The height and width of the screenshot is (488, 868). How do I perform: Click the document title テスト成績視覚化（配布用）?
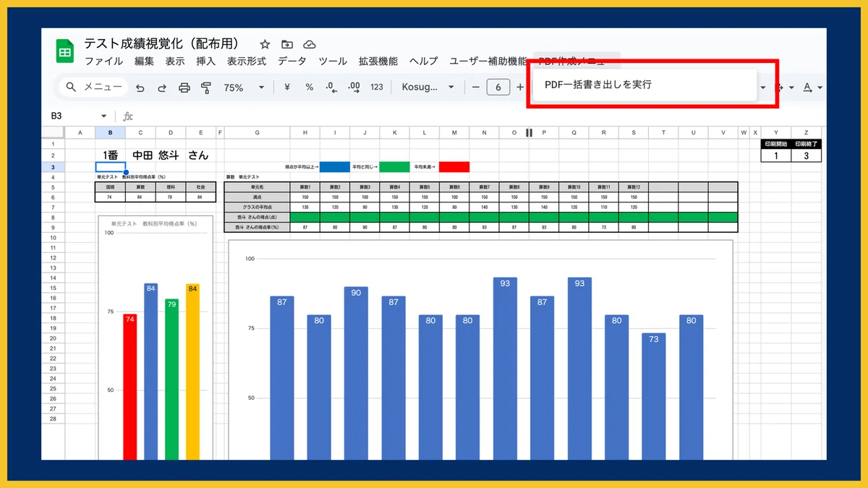161,43
